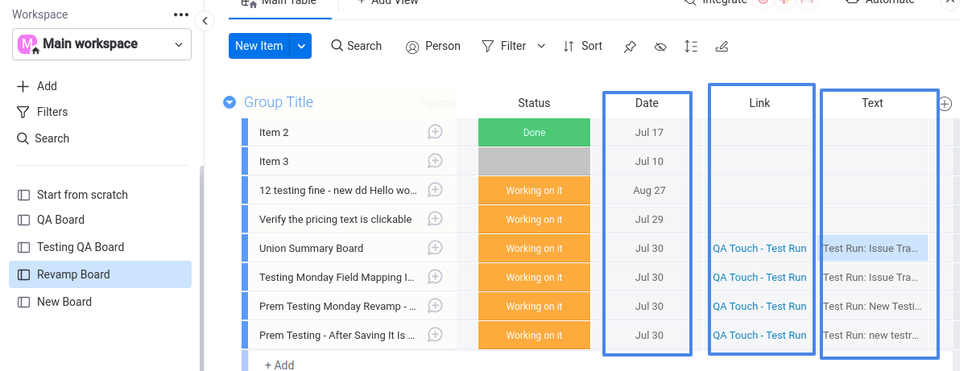Click the Group Title heading
Viewport: 980px width, 371px height.
(x=279, y=102)
